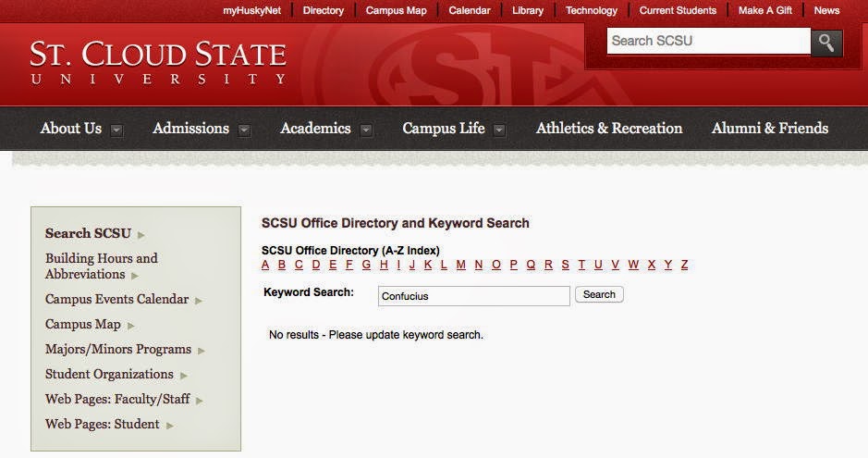
Task: Open Campus Map in the top bar
Action: [x=397, y=10]
